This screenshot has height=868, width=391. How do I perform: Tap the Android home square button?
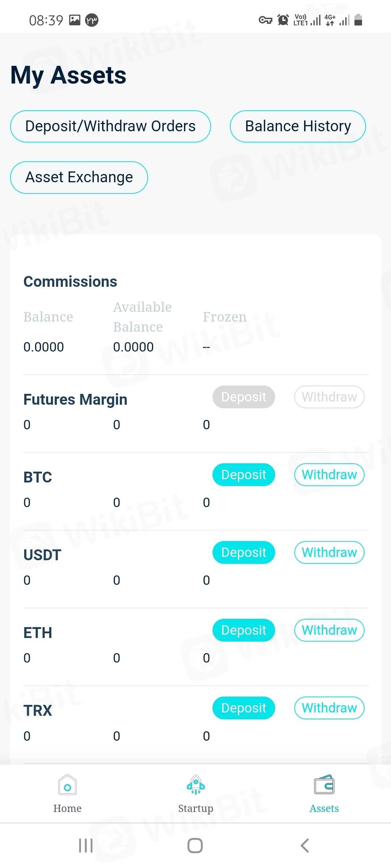195,846
